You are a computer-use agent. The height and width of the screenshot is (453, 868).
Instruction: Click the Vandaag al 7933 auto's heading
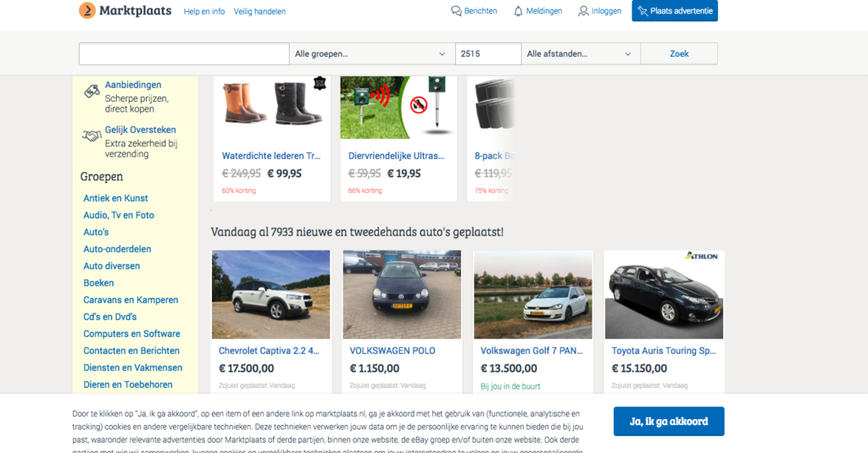(x=358, y=232)
